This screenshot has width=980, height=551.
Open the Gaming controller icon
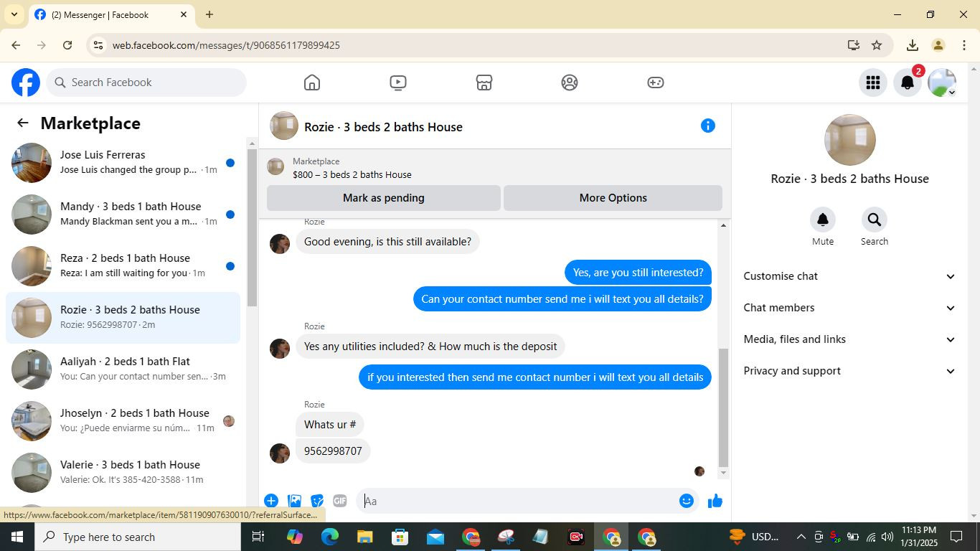click(x=656, y=83)
